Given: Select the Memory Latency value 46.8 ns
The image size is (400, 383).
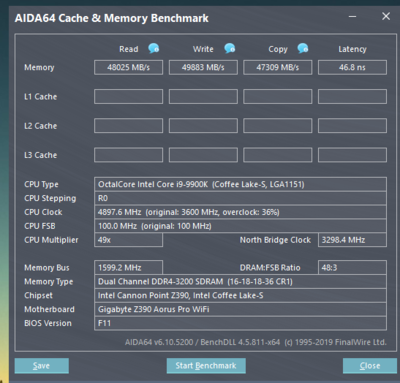Looking at the screenshot, I should click(352, 67).
